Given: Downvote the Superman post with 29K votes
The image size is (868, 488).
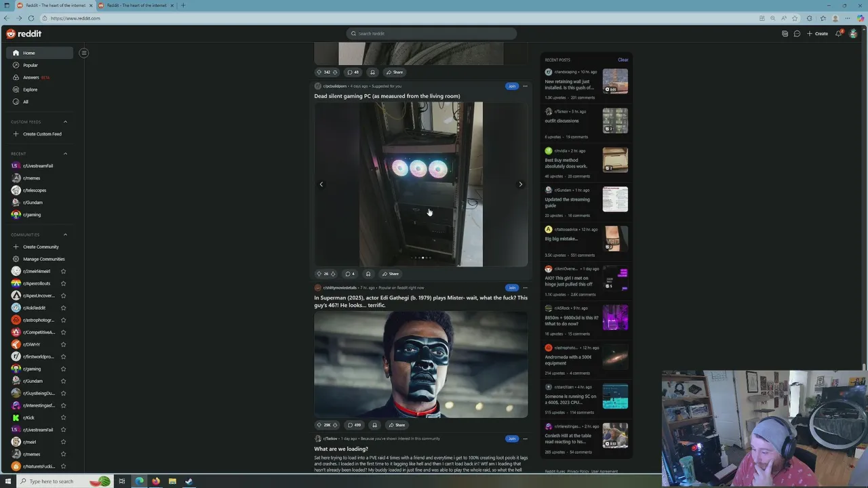Looking at the screenshot, I should point(336,425).
